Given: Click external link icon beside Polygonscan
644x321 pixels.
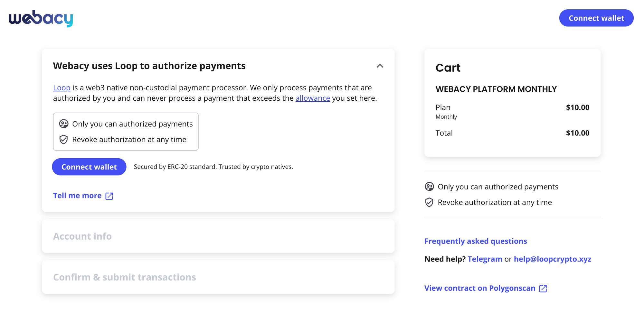Looking at the screenshot, I should pos(543,289).
